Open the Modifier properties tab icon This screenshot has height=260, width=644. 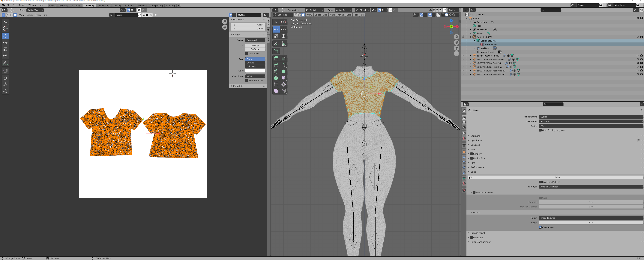tap(464, 157)
